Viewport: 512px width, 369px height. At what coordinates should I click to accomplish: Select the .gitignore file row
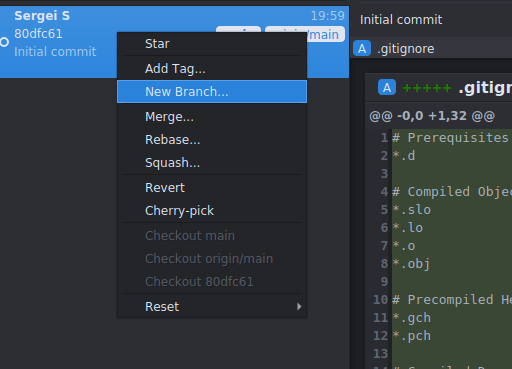pyautogui.click(x=432, y=49)
